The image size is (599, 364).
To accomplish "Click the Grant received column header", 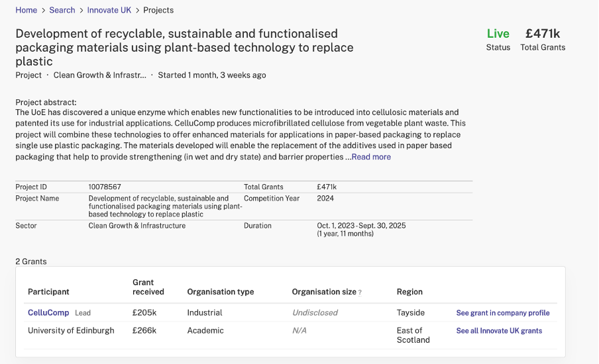I will tap(148, 287).
